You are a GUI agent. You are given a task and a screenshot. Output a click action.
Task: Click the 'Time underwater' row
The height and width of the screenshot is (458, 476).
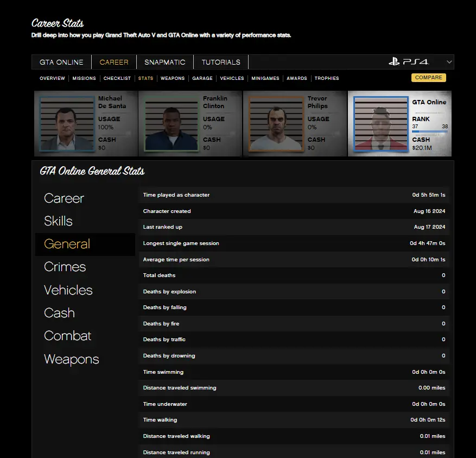[x=294, y=404]
